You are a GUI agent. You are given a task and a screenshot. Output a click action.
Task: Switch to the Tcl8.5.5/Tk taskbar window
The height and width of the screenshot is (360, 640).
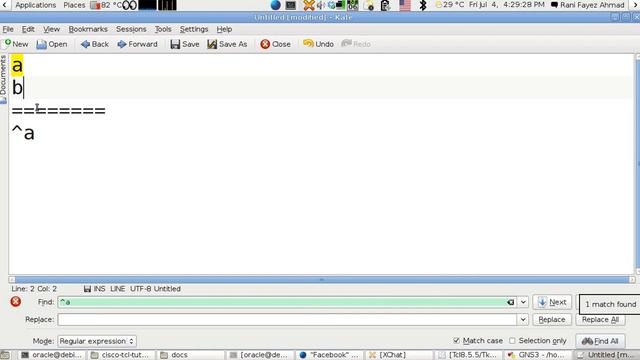click(x=468, y=355)
